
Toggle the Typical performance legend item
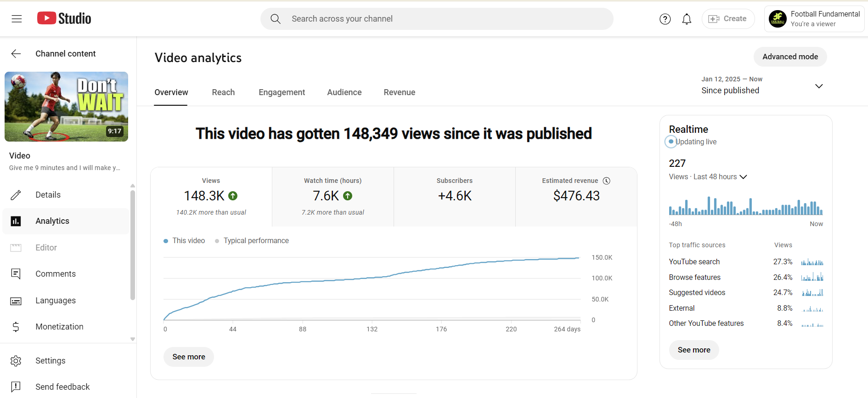(x=252, y=241)
